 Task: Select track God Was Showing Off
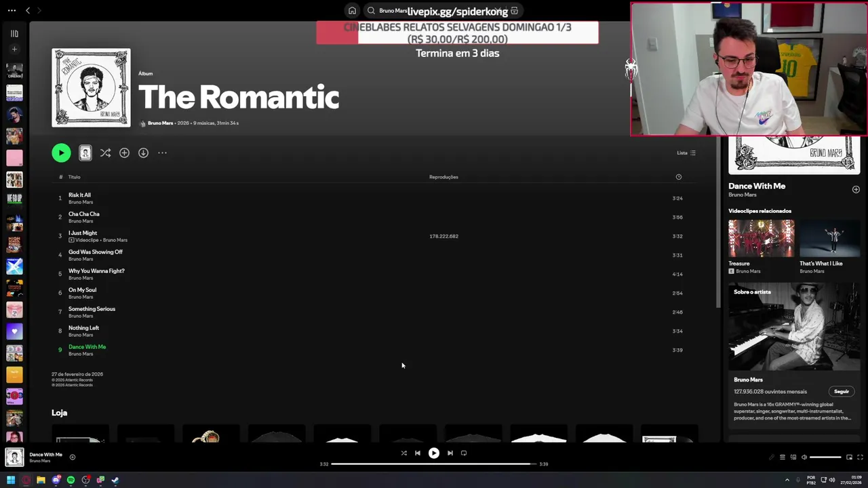[375, 255]
